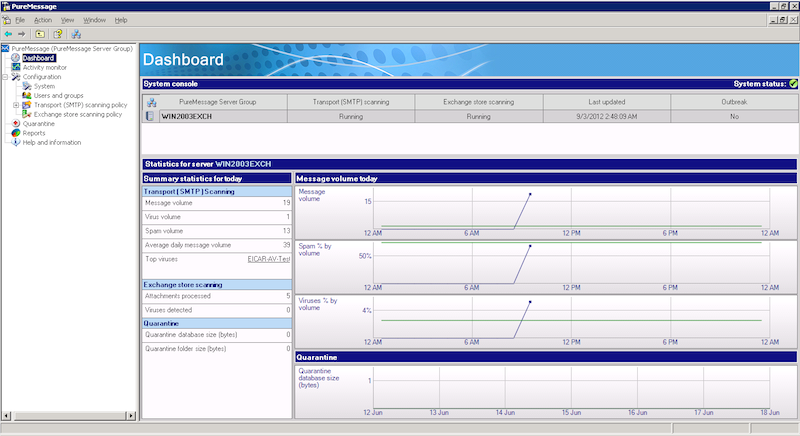Click the System console header bar
The image size is (800, 436).
tap(469, 84)
